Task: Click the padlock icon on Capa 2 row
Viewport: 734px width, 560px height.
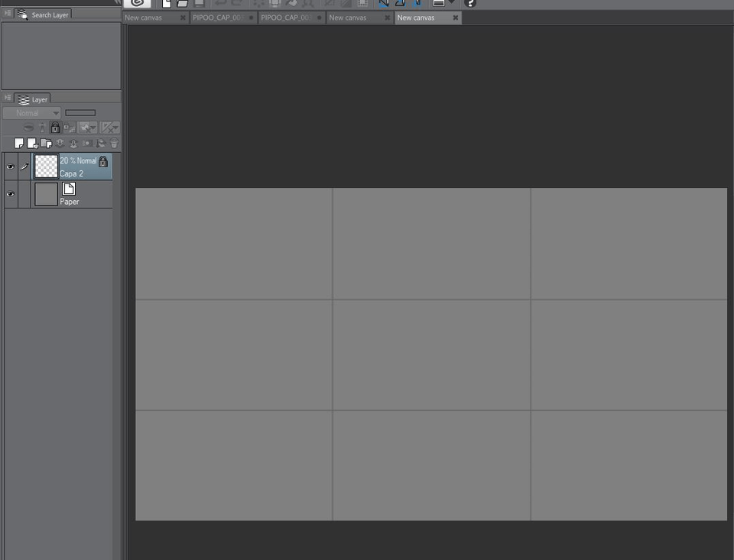Action: [103, 162]
